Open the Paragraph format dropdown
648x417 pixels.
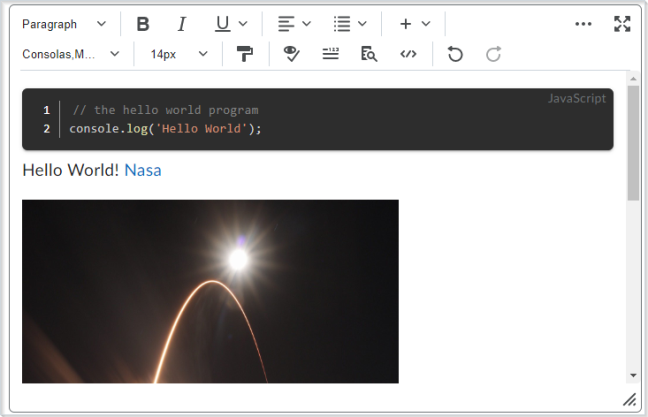click(x=64, y=24)
